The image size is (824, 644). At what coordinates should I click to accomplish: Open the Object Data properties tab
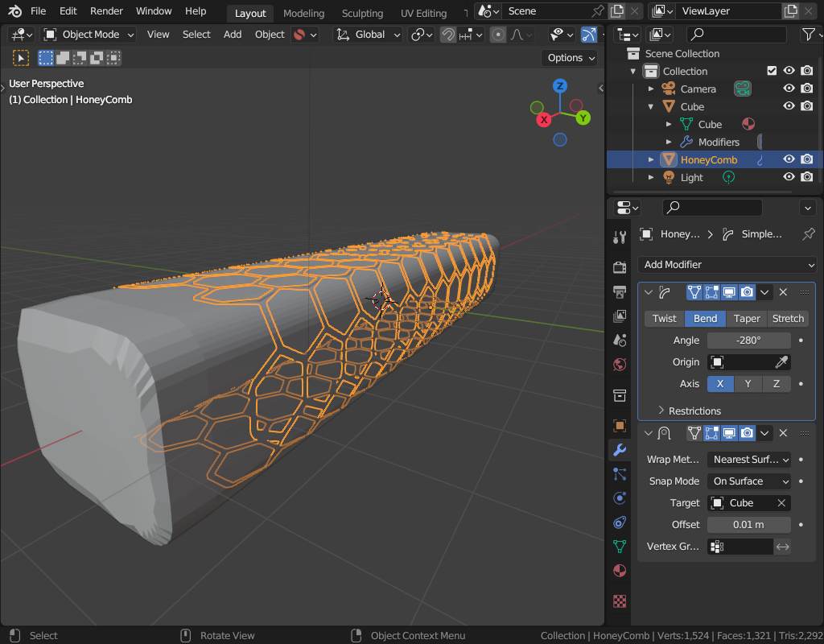click(620, 547)
